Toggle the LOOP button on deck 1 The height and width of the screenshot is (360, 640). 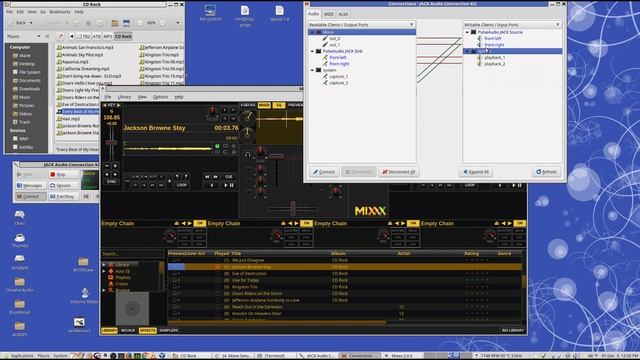point(182,185)
